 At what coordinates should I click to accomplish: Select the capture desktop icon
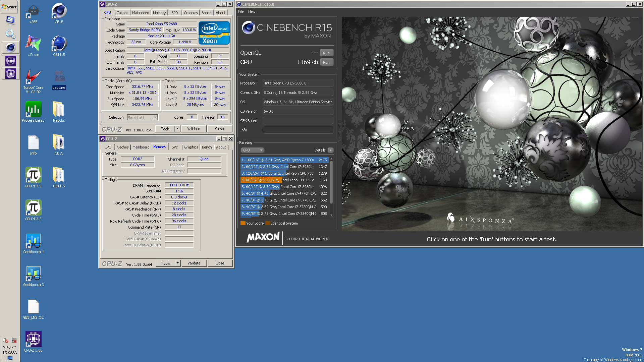pyautogui.click(x=59, y=80)
